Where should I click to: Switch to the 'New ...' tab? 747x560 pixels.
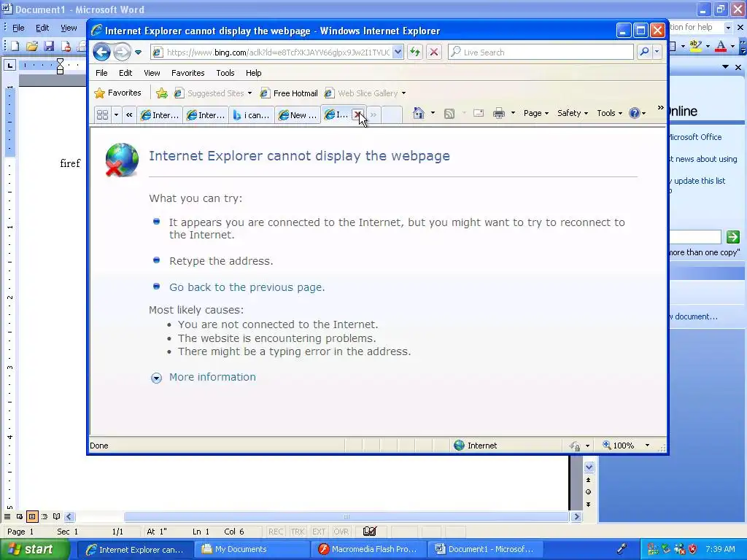298,114
